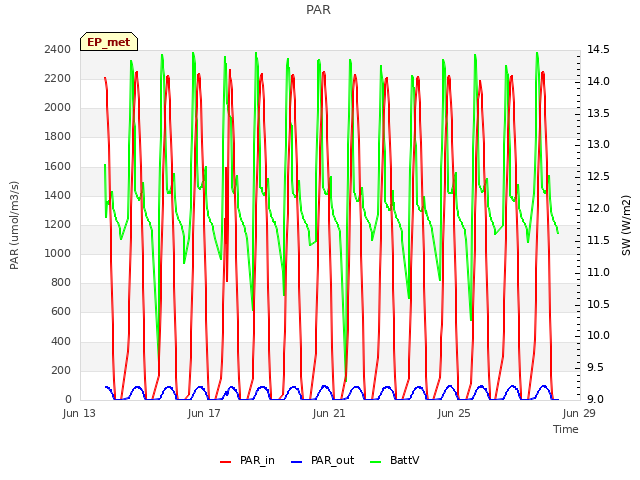Image resolution: width=640 pixels, height=480 pixels.
Task: Click the 12.0 right axis tick label
Action: (x=598, y=208)
